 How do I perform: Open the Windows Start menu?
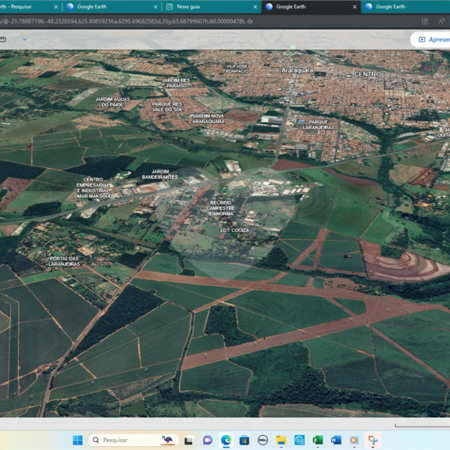78,440
